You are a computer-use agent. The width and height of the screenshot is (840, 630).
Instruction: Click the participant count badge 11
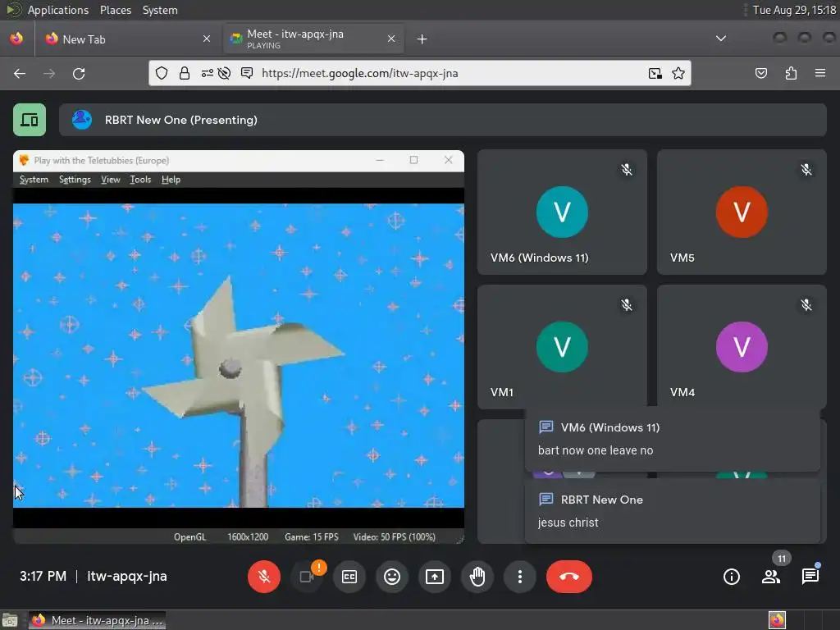tap(782, 559)
